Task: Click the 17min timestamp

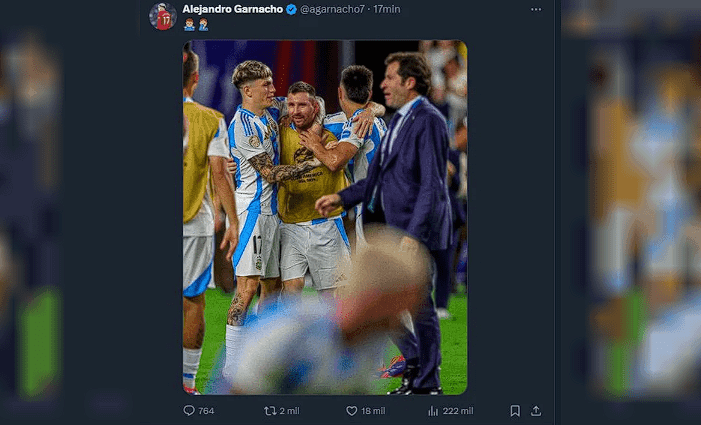Action: pos(386,9)
